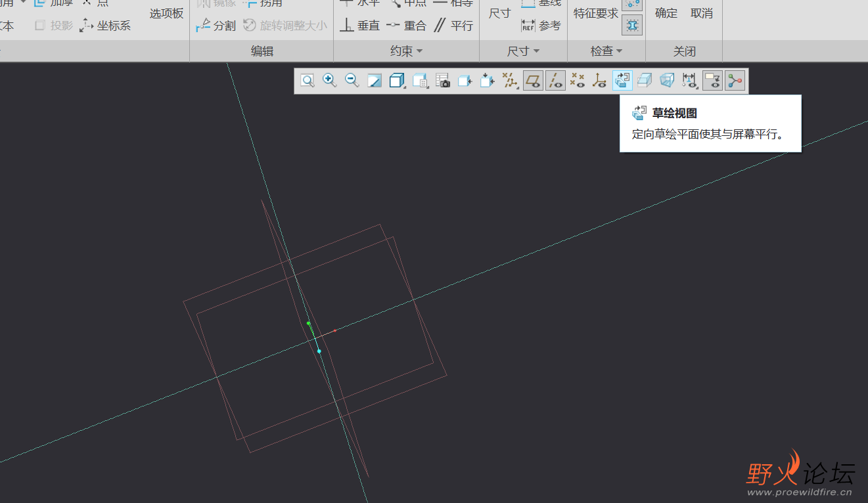868x503 pixels.
Task: Click the cyan point on sketch line
Action: pos(319,351)
